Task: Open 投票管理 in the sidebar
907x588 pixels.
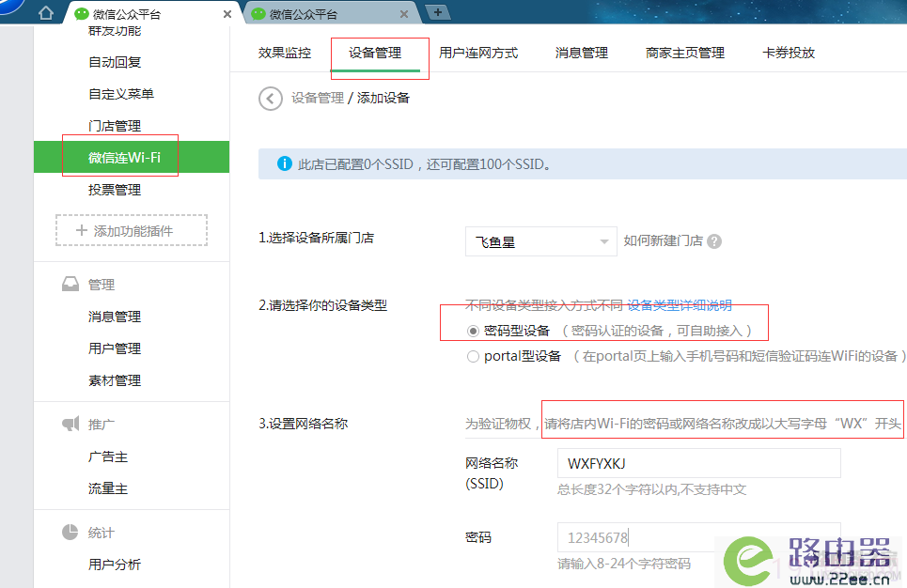Action: [x=115, y=189]
